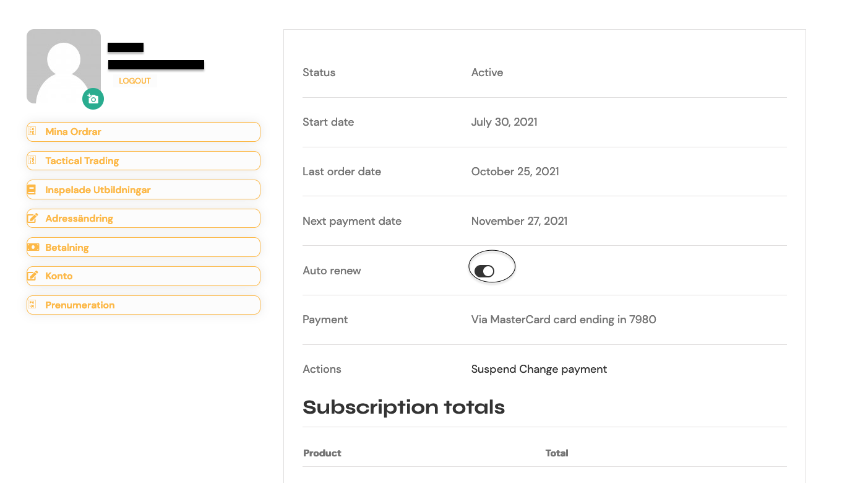868x483 pixels.
Task: Suspend the subscription via Suspend link
Action: (x=494, y=369)
